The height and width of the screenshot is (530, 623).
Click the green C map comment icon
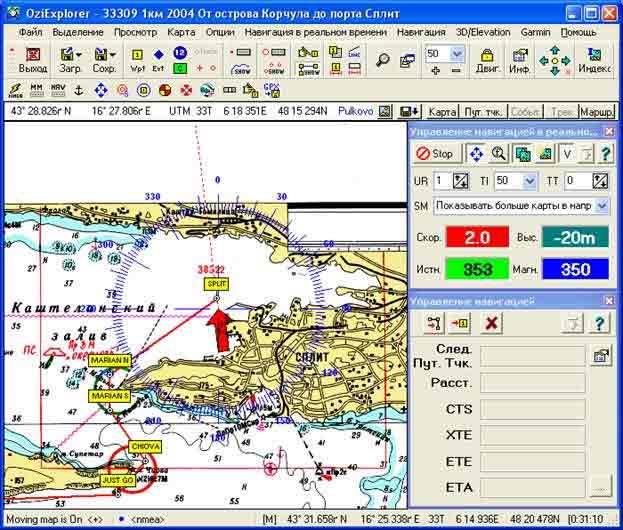click(x=180, y=68)
